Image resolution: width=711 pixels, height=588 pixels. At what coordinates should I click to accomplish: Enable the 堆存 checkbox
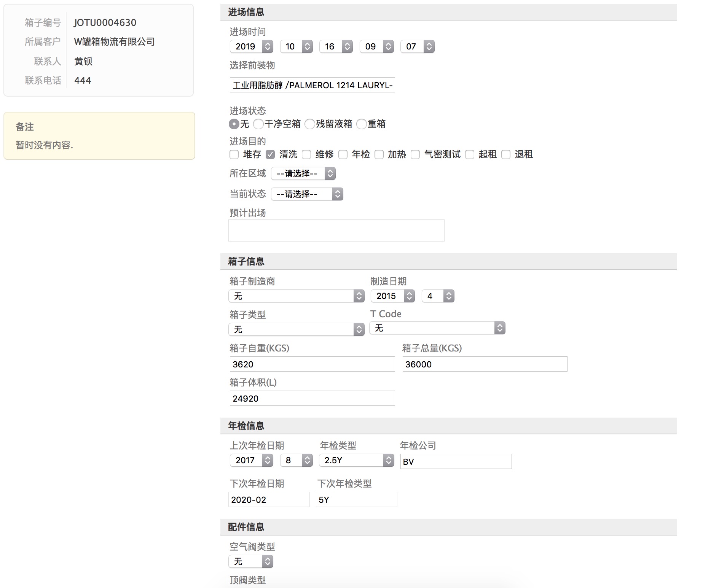234,155
